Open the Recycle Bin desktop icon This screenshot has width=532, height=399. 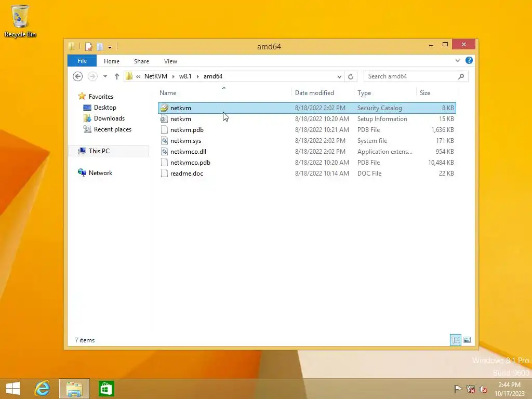(x=20, y=21)
